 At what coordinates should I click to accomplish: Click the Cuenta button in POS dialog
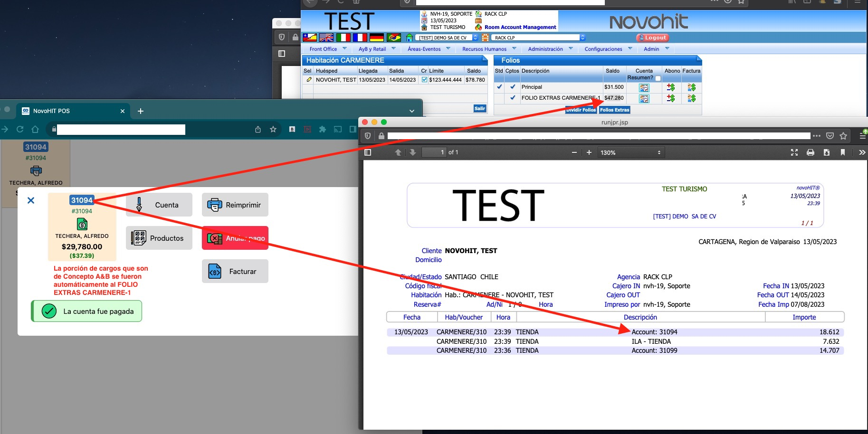coord(159,205)
